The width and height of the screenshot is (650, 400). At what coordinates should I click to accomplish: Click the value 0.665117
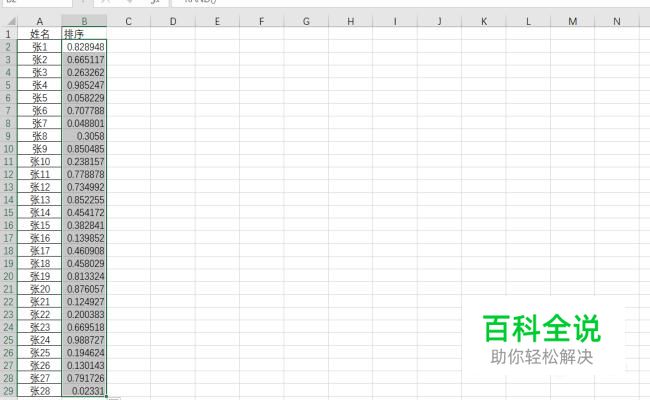84,60
